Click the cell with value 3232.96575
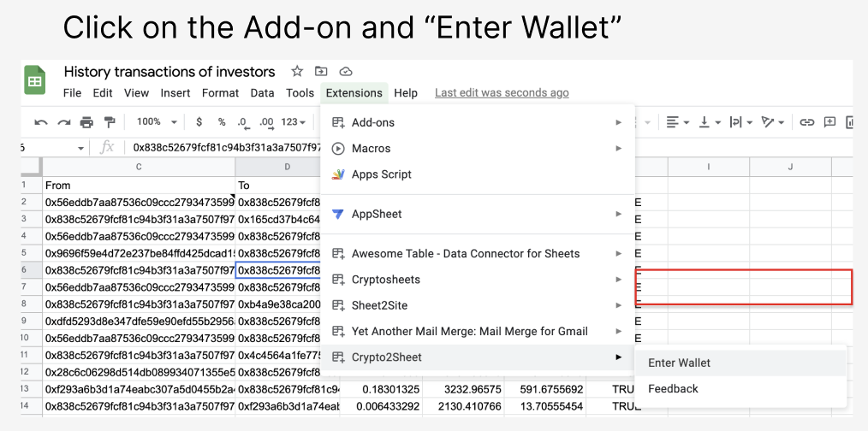 [x=463, y=389]
